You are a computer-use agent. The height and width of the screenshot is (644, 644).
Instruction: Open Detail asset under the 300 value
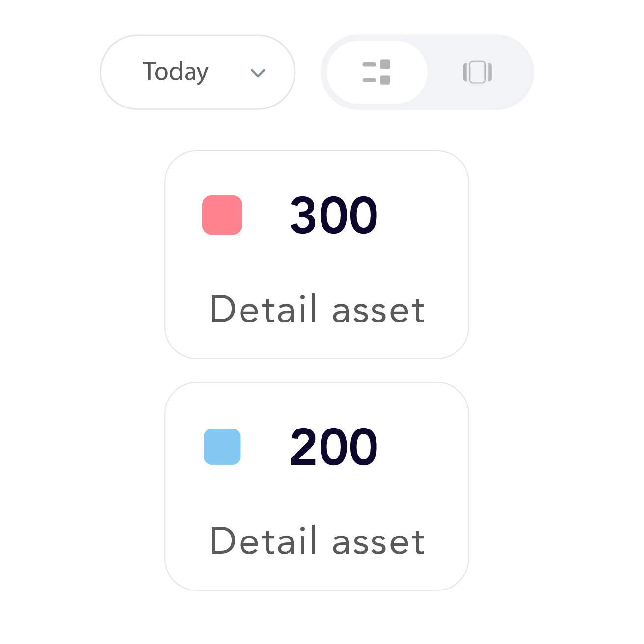coord(317,309)
